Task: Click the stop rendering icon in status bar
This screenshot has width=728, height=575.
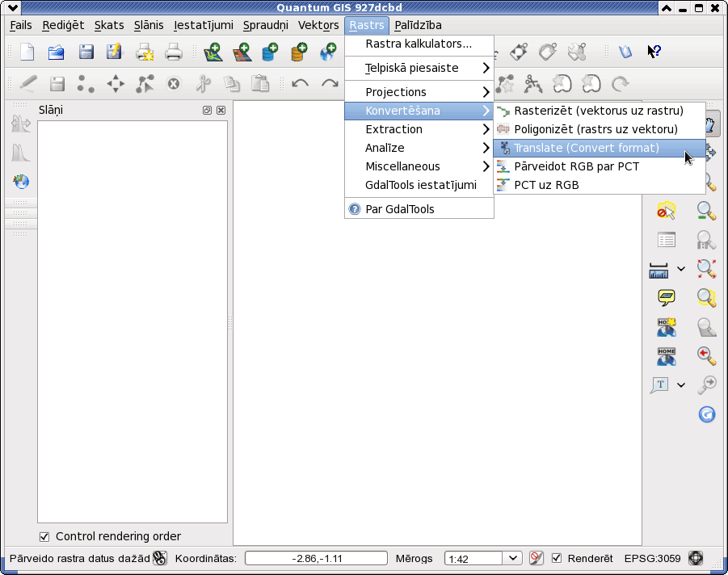Action: point(537,558)
